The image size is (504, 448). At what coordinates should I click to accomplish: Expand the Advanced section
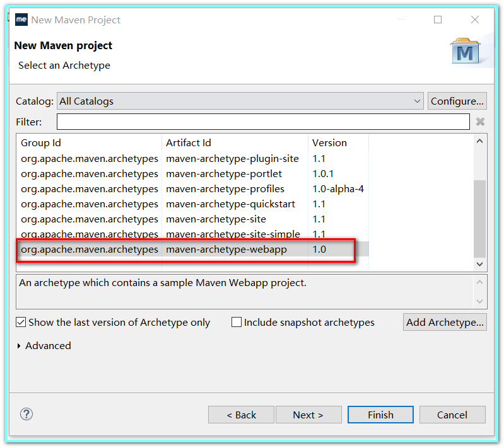19,345
